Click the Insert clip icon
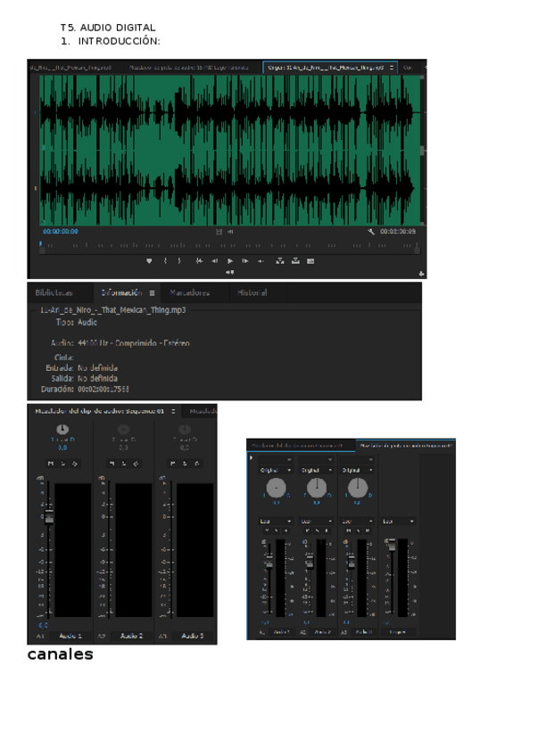The image size is (538, 756). 280,261
